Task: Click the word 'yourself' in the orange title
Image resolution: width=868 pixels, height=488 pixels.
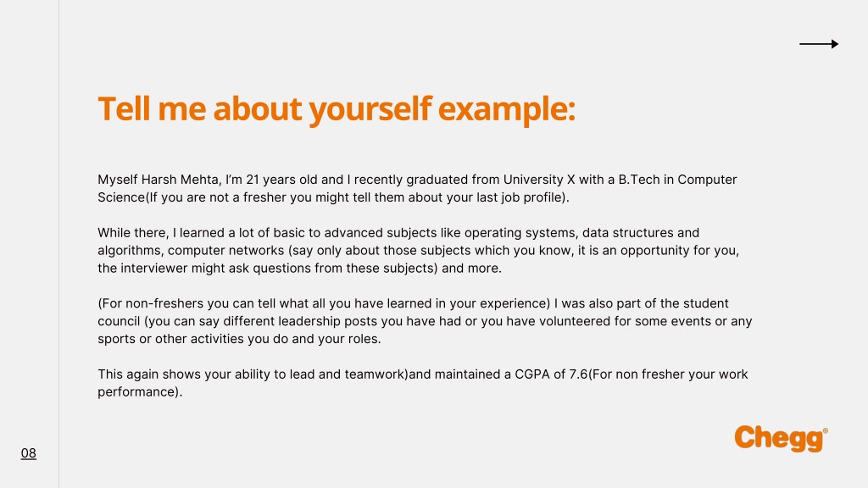Action: coord(370,108)
